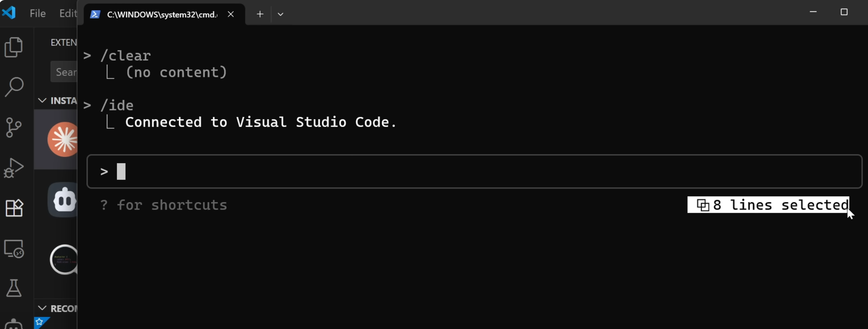Open the Extensions view icon
Image resolution: width=868 pixels, height=329 pixels.
pos(14,208)
